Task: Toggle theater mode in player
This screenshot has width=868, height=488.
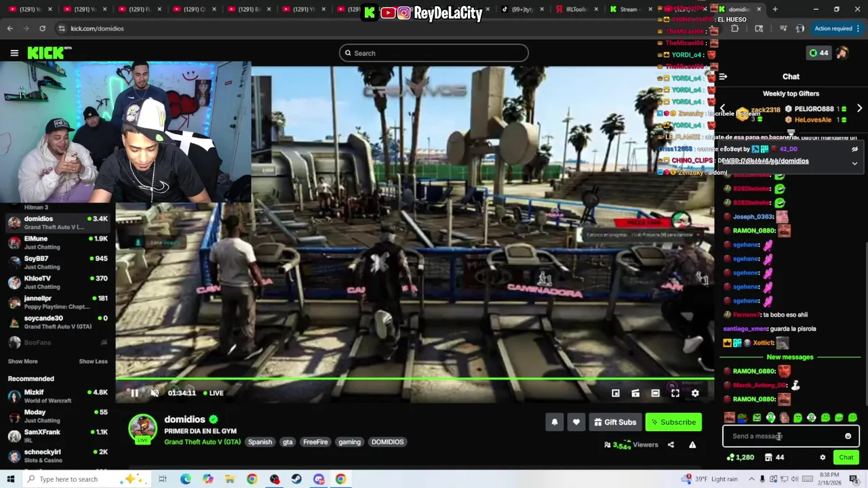Action: (655, 393)
